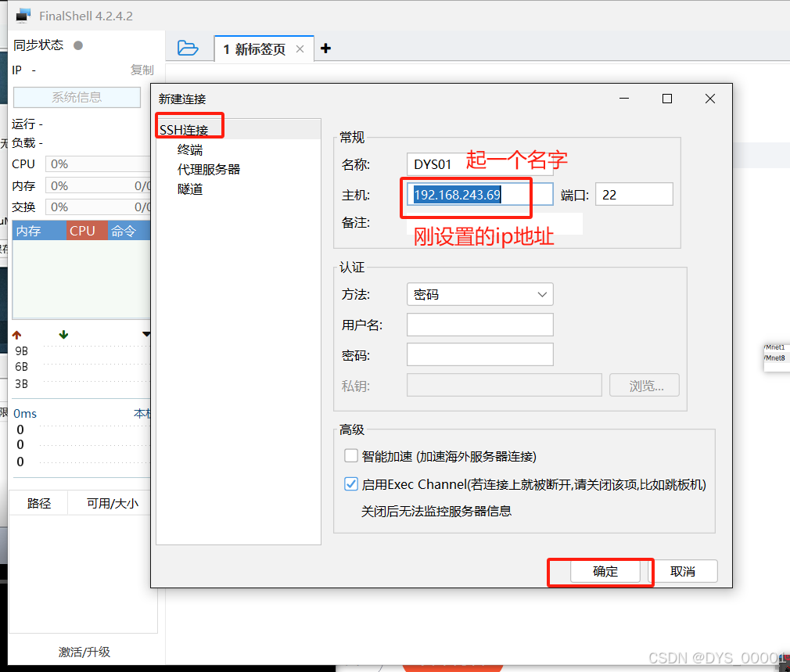
Task: Expand the network interface dropdown triangle
Action: pos(146,334)
